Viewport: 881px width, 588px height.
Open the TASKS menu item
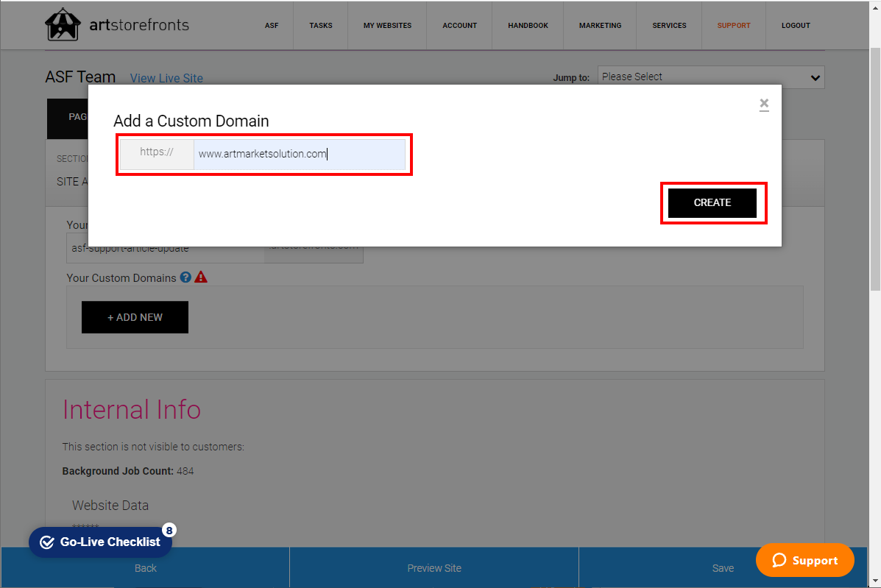click(321, 25)
